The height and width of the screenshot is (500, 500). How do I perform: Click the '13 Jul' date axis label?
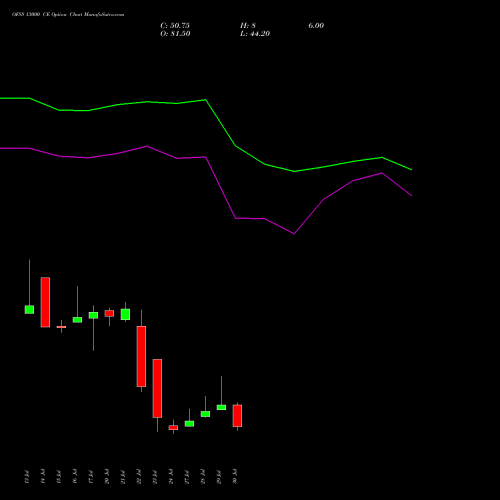tap(27, 477)
